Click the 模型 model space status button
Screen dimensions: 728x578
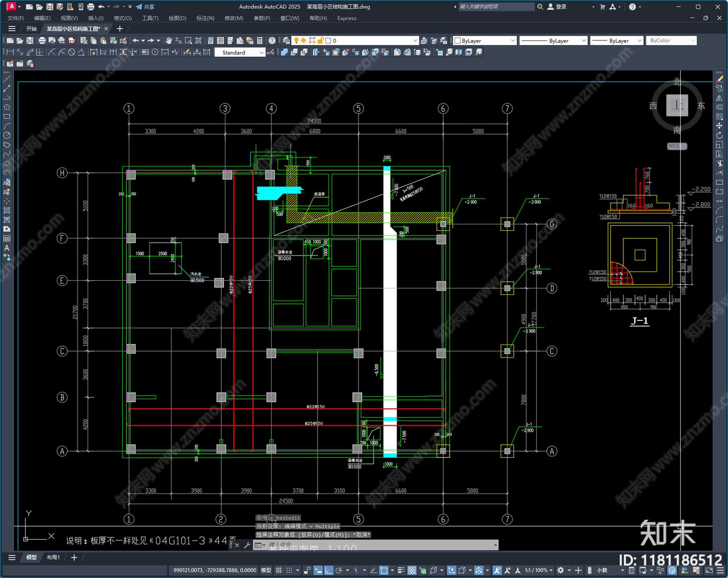coord(266,570)
